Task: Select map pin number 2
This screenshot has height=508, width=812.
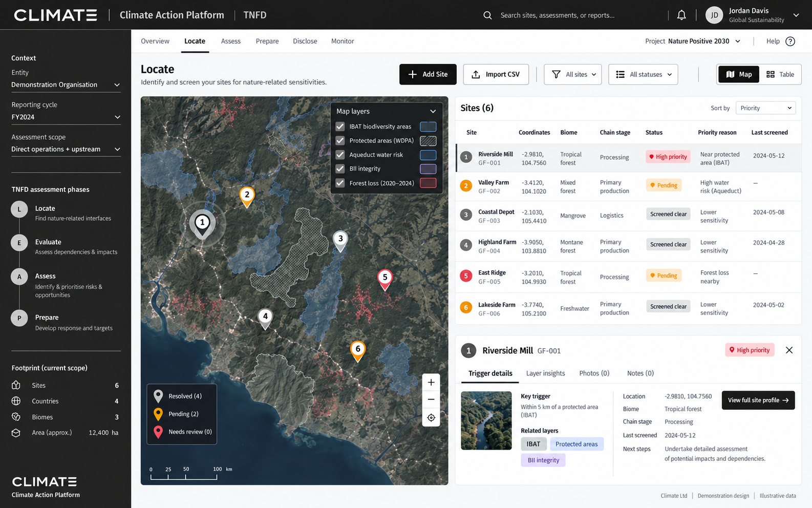Action: tap(247, 197)
